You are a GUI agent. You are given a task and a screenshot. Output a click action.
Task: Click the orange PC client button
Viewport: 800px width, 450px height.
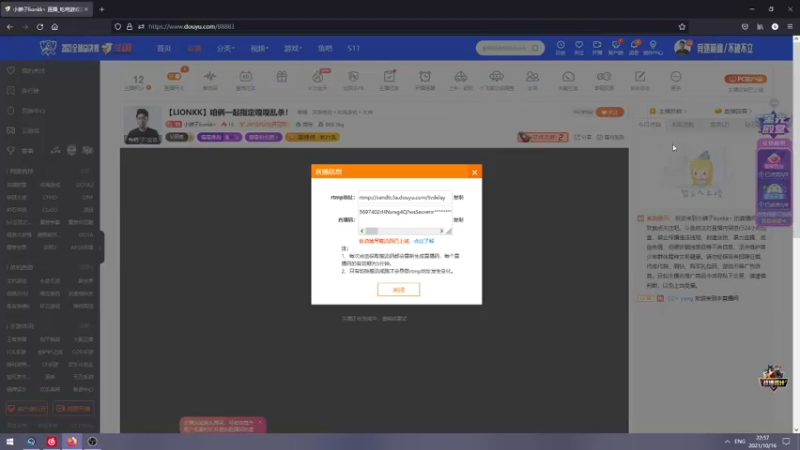(745, 79)
